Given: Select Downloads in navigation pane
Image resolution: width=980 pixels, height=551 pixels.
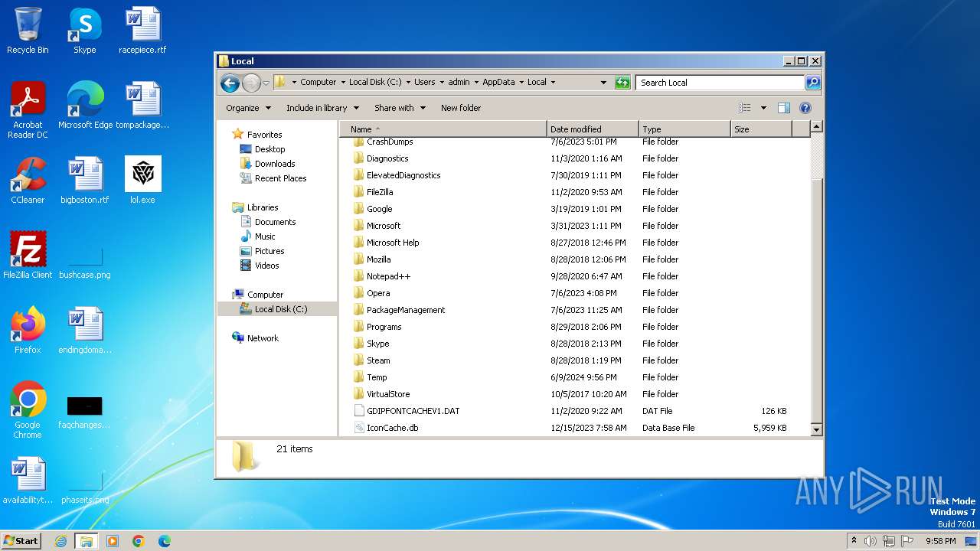Looking at the screenshot, I should pyautogui.click(x=275, y=164).
